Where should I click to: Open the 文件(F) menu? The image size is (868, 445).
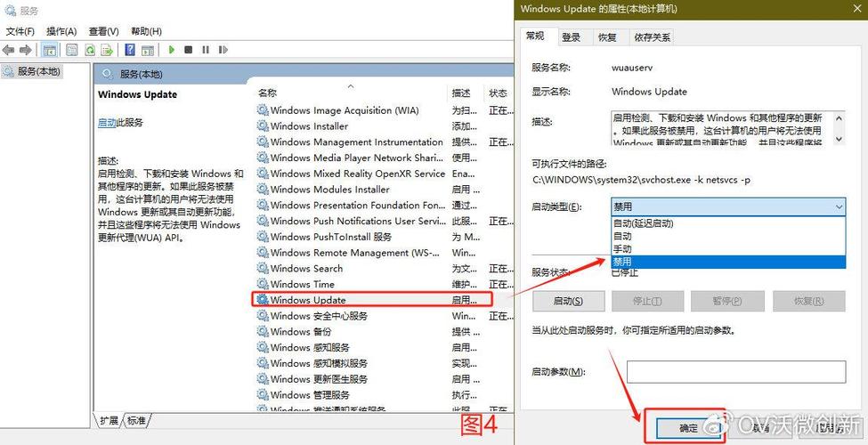tap(20, 31)
